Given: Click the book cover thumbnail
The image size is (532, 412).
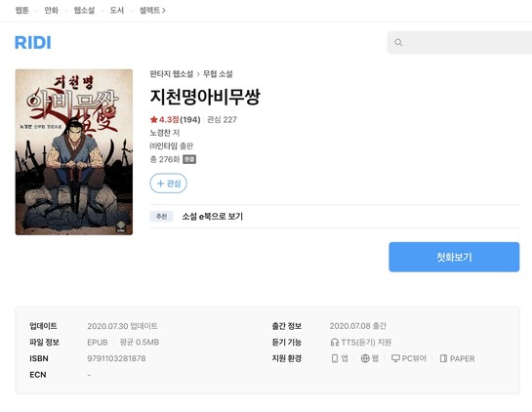Looking at the screenshot, I should coord(74,152).
